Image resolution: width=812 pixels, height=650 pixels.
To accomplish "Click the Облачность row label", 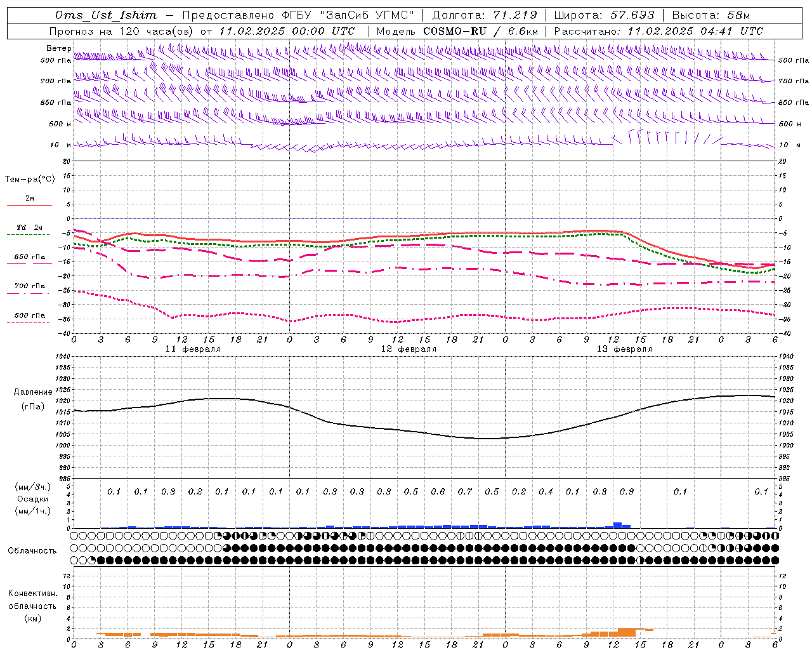I will [x=32, y=551].
